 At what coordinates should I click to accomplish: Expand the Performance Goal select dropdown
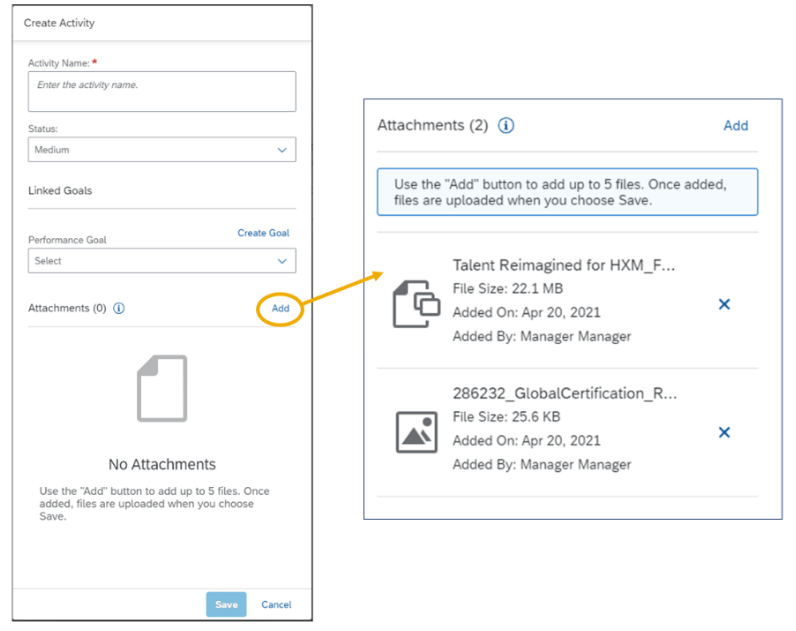tap(162, 261)
